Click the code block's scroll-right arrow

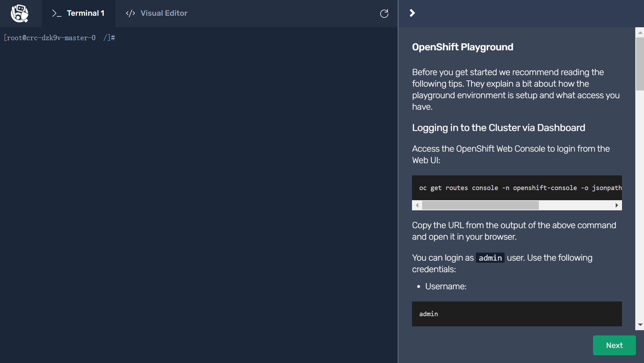[617, 205]
